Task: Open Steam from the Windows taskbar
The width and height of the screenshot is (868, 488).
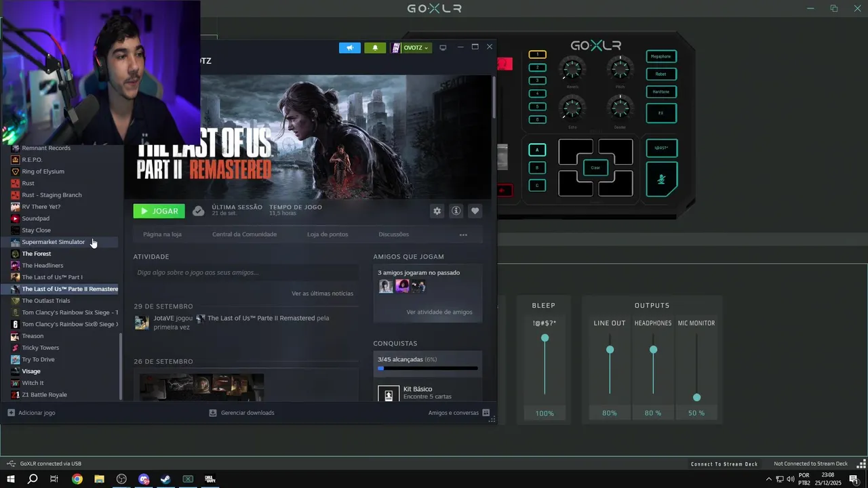Action: (x=165, y=479)
